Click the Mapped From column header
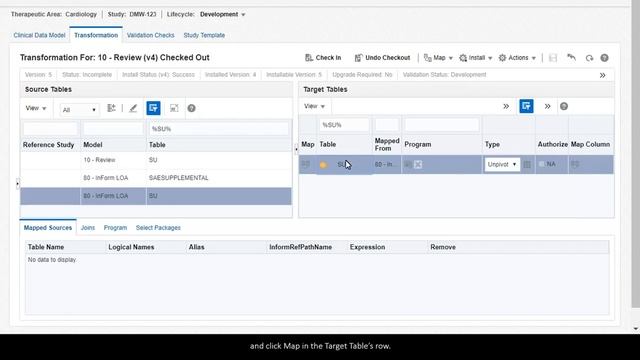The height and width of the screenshot is (360, 640). point(387,144)
